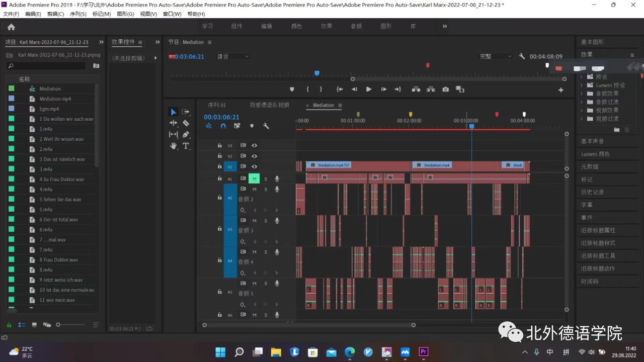Open the 基本声音 panel
This screenshot has height=362, width=644.
(592, 141)
